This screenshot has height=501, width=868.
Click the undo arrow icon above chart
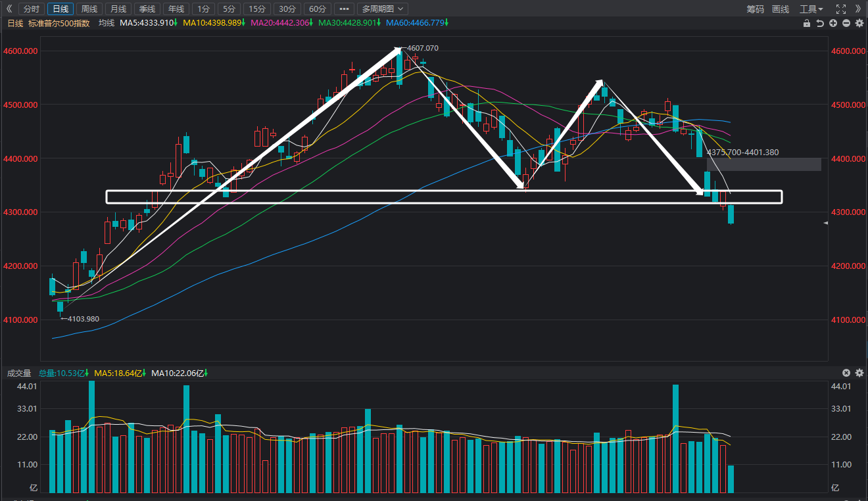coord(820,23)
